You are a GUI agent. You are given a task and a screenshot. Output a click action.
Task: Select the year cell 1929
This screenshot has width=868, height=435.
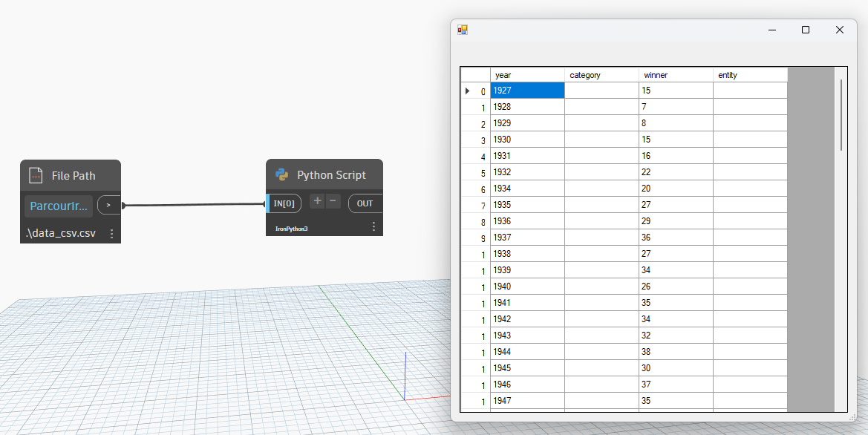527,123
